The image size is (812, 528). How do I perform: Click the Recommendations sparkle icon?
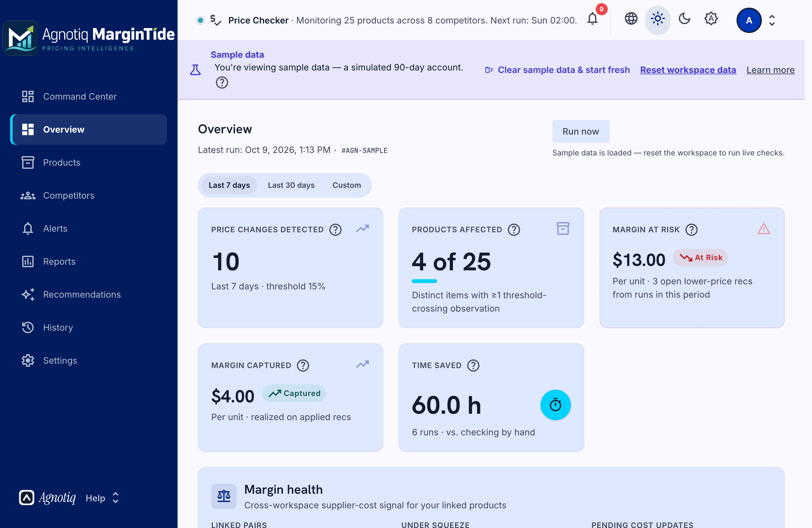[x=28, y=294]
